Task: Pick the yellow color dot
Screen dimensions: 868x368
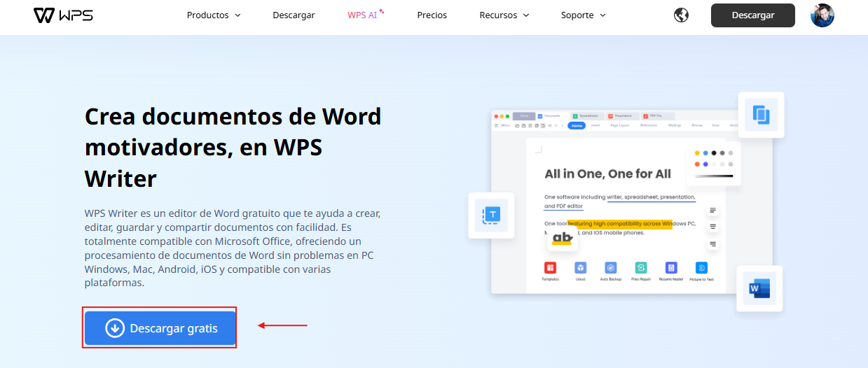Action: pyautogui.click(x=697, y=153)
